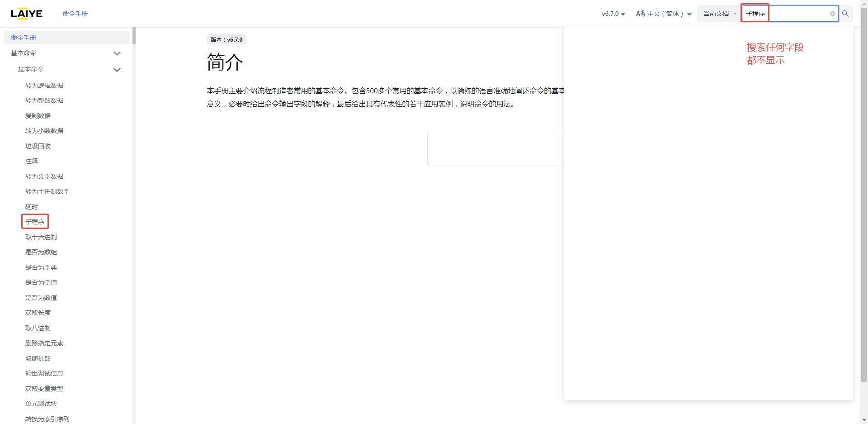This screenshot has width=868, height=424.
Task: Collapse the top-level 基本命令 section
Action: click(x=117, y=53)
